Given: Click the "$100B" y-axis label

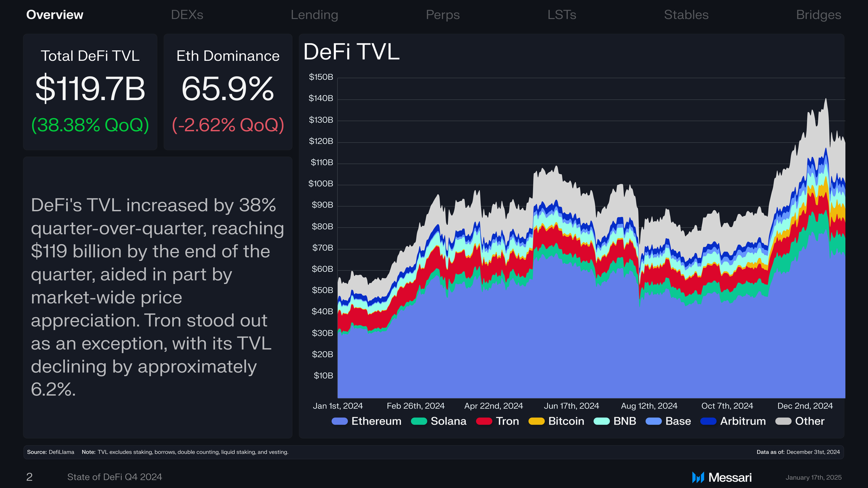Looking at the screenshot, I should pyautogui.click(x=321, y=184).
